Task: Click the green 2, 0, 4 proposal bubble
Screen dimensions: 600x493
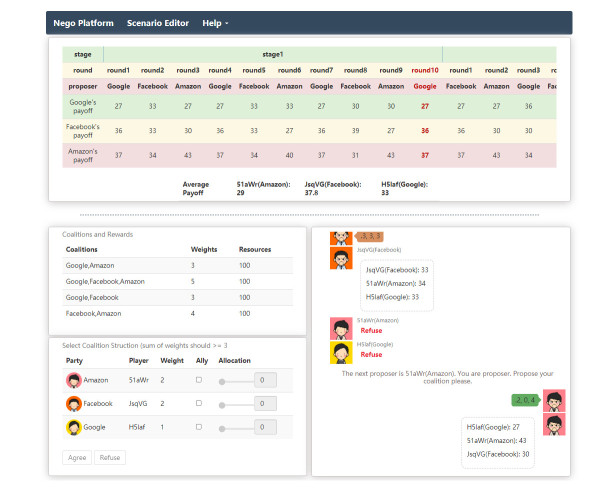Action: click(x=524, y=400)
